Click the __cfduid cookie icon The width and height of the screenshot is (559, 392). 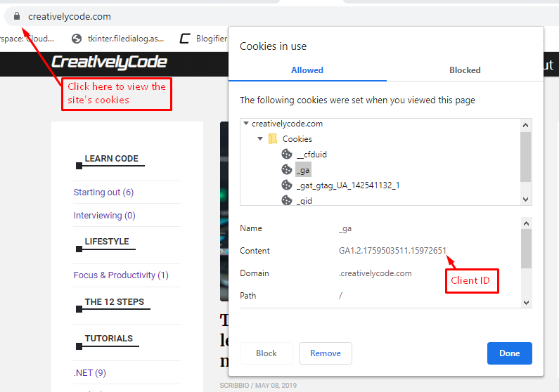click(286, 155)
